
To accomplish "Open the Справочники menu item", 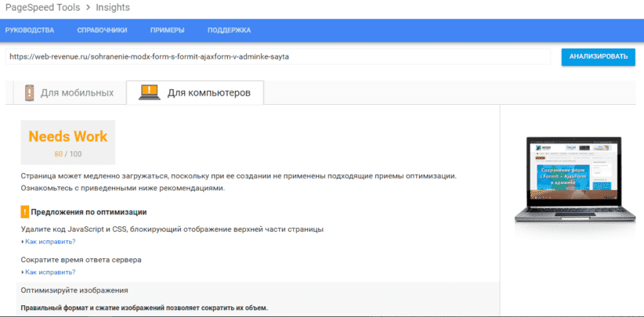I will pos(103,31).
